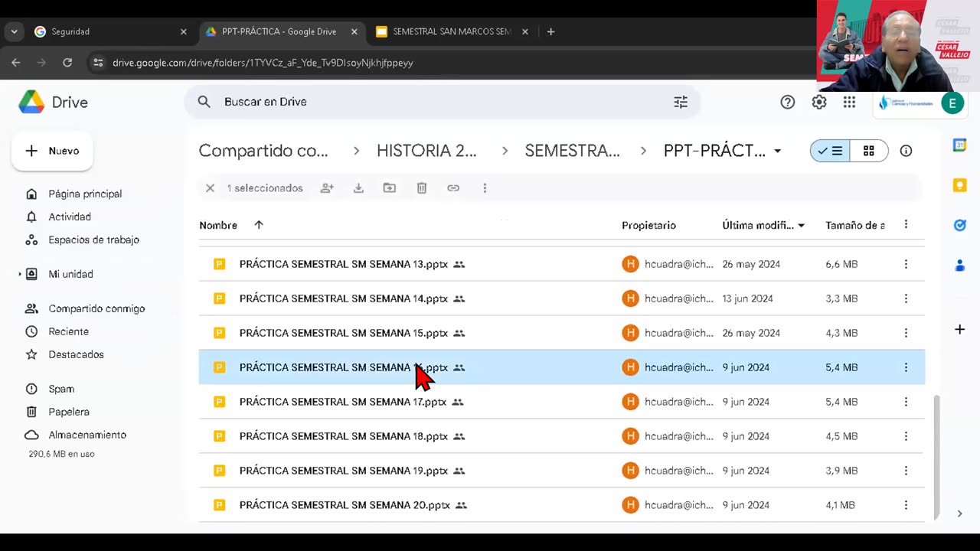The image size is (980, 551).
Task: Clear selection with the X icon
Action: [210, 187]
